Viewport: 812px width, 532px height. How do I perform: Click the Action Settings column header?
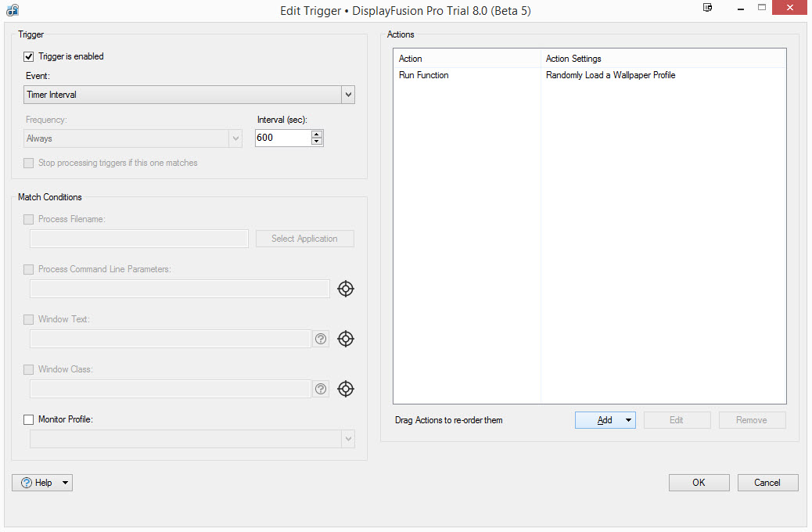(663, 59)
